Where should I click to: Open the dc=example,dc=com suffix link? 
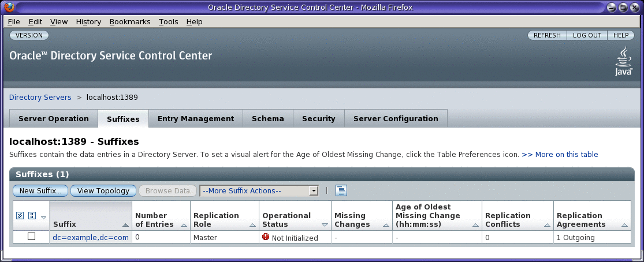91,237
